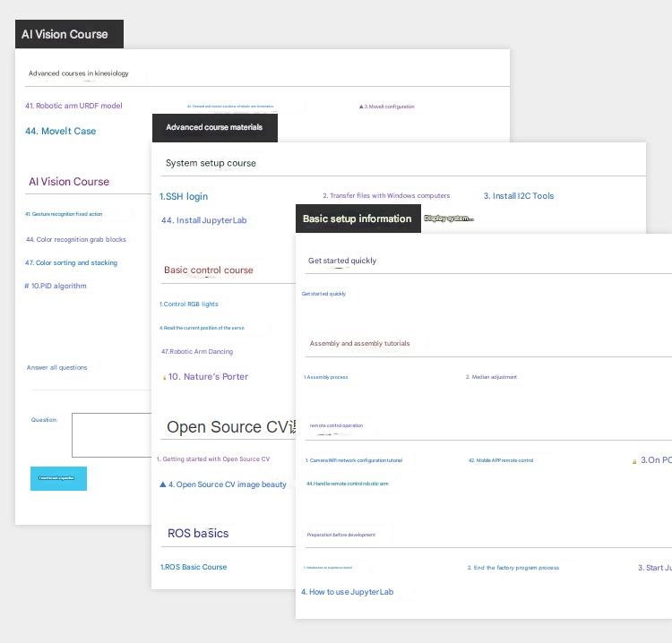Viewport: 672px width, 643px height.
Task: Open 44. Install JupyterLab link
Action: pyautogui.click(x=203, y=220)
